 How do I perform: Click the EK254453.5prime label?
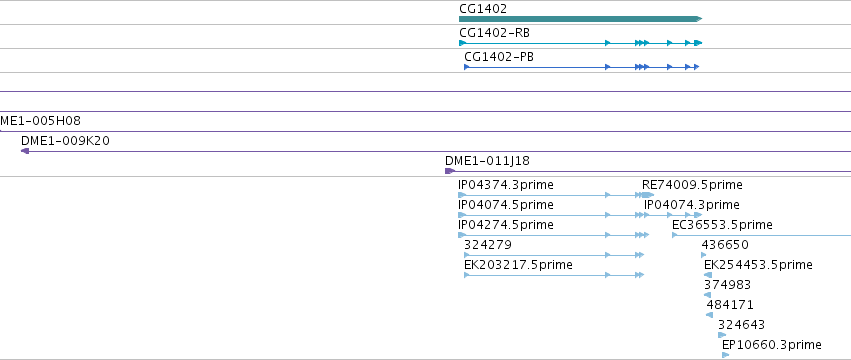pyautogui.click(x=758, y=265)
